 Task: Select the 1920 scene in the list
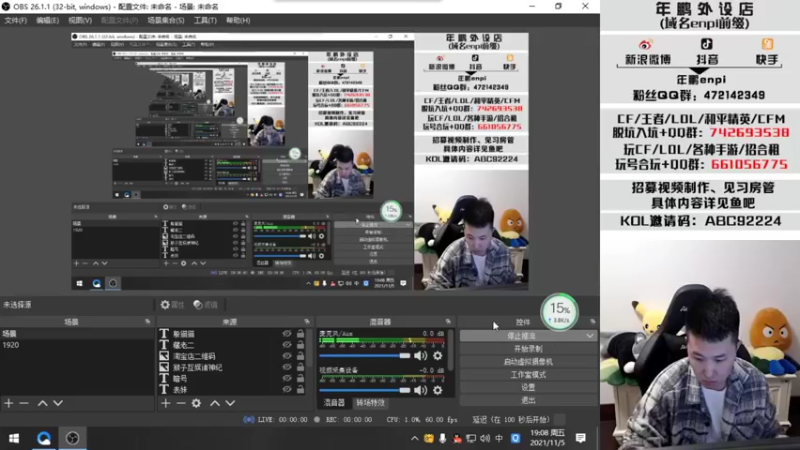pyautogui.click(x=77, y=345)
